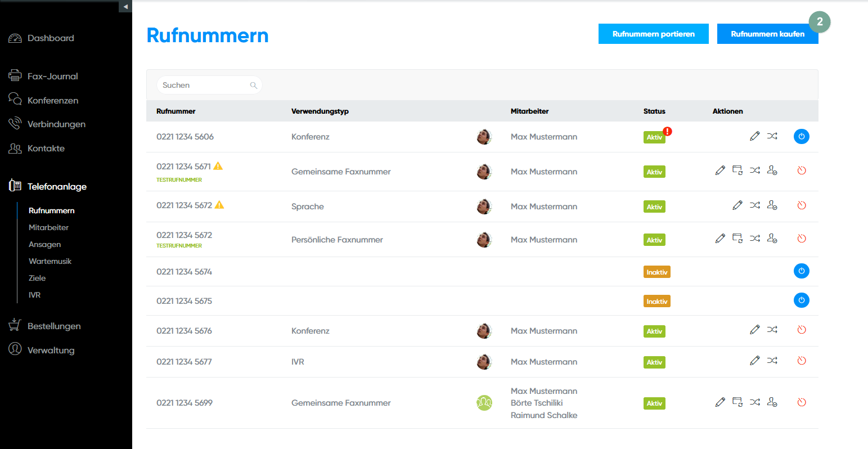Click user assignment icon for 0221 1234 5699

tap(772, 402)
